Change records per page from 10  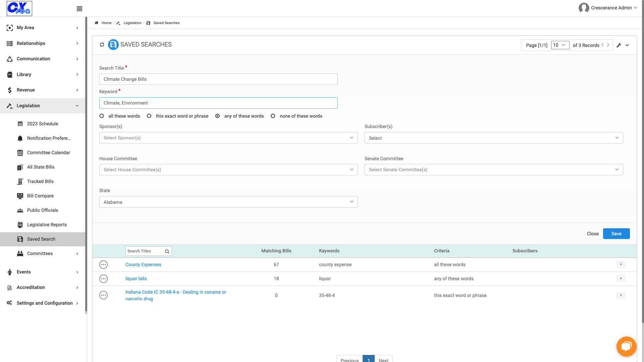tap(560, 45)
